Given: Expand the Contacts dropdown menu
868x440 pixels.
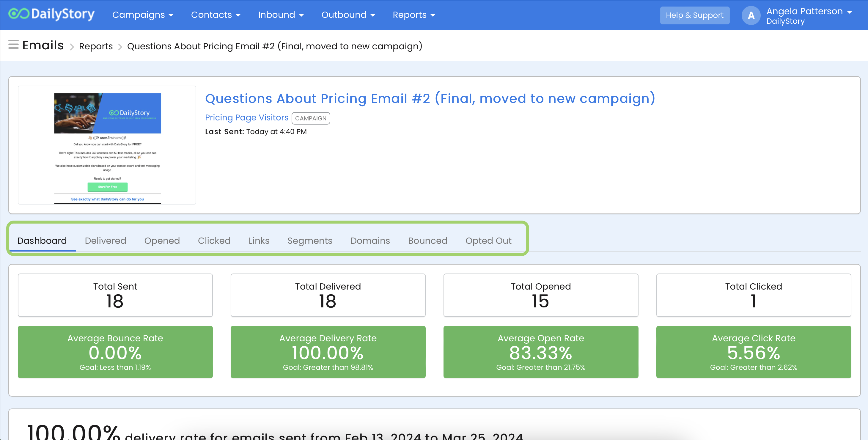Looking at the screenshot, I should [x=216, y=15].
